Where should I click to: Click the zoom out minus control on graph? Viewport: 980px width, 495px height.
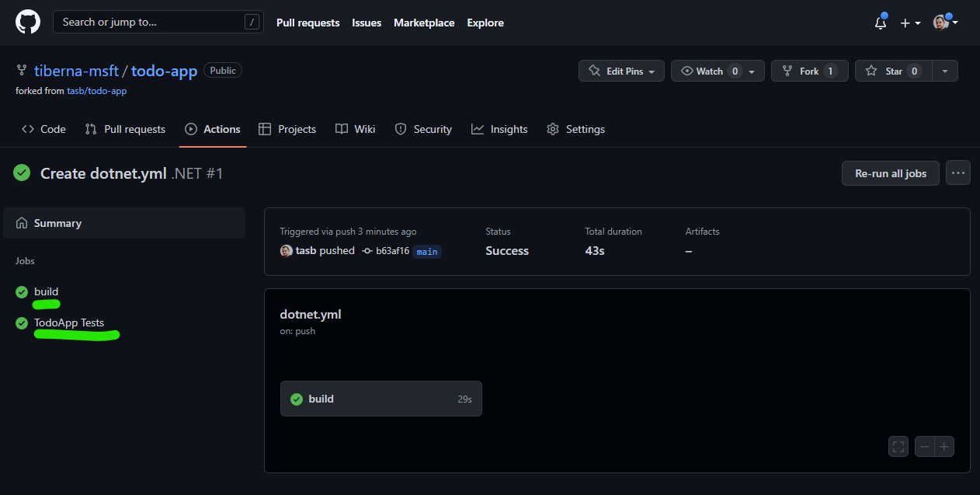(924, 446)
